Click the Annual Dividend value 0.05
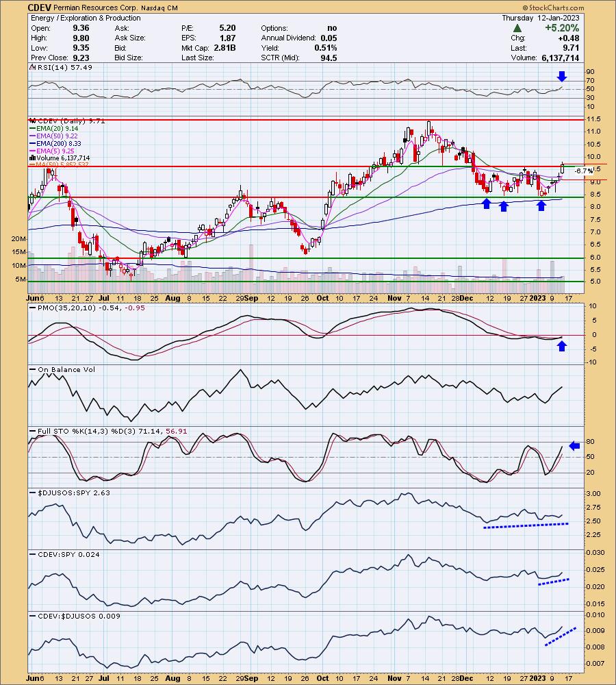Viewport: 616px width, 685px height. click(329, 38)
